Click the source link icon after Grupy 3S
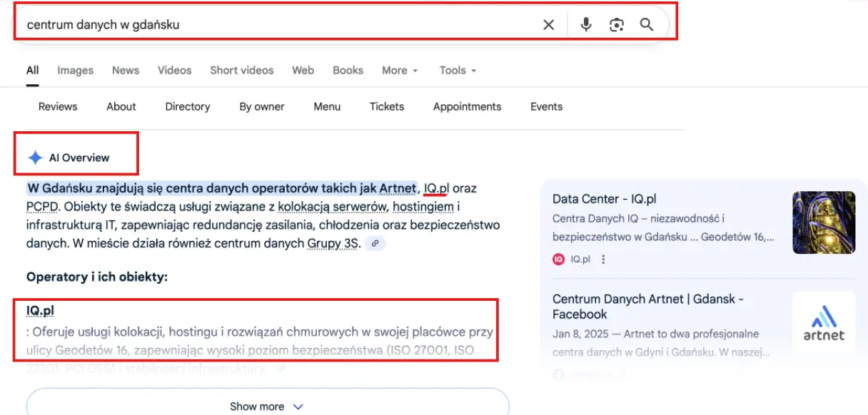This screenshot has height=415, width=868. pyautogui.click(x=375, y=244)
